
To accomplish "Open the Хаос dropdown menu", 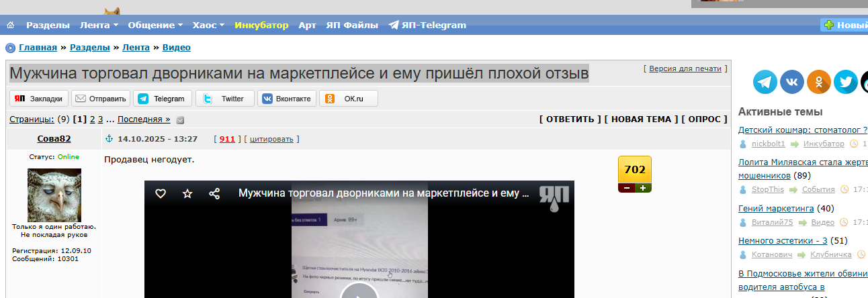I will [208, 26].
